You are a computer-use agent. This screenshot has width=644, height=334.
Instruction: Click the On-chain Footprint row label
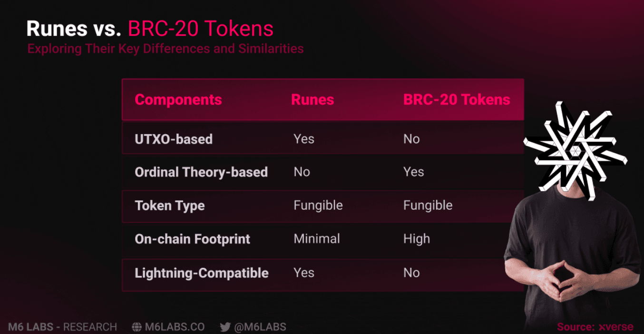point(192,239)
